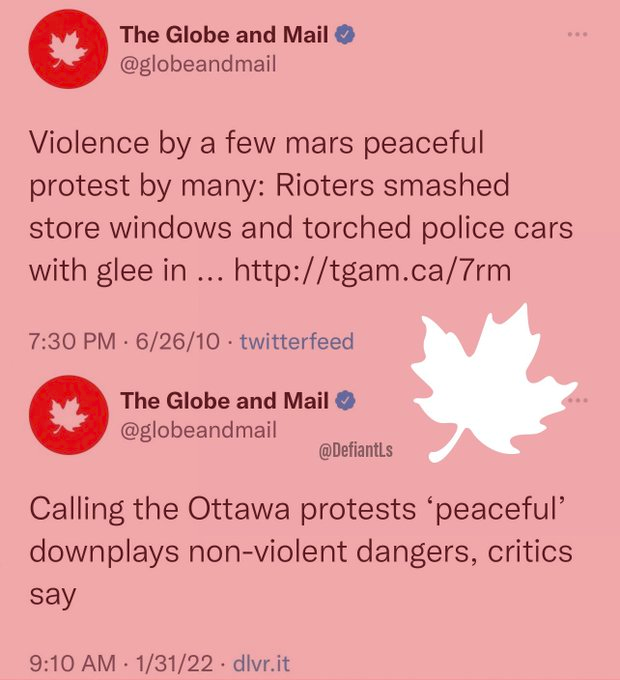620x680 pixels.
Task: Open the second tweet's three-dot menu
Action: pos(580,400)
